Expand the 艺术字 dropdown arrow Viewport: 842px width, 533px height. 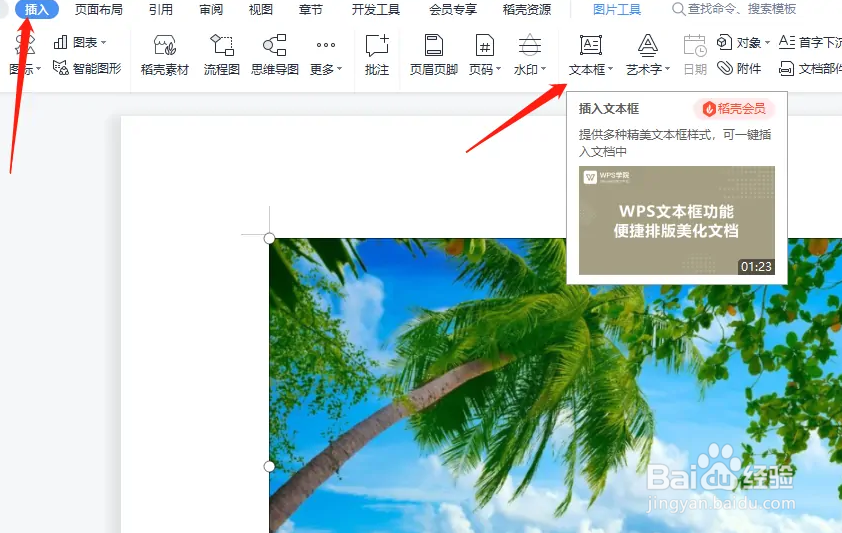click(667, 69)
